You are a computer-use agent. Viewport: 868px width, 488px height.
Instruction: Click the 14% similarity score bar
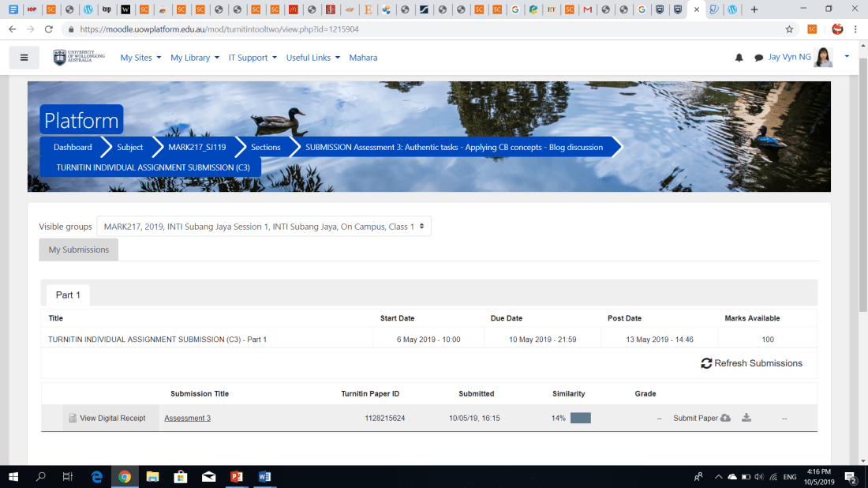(x=580, y=419)
